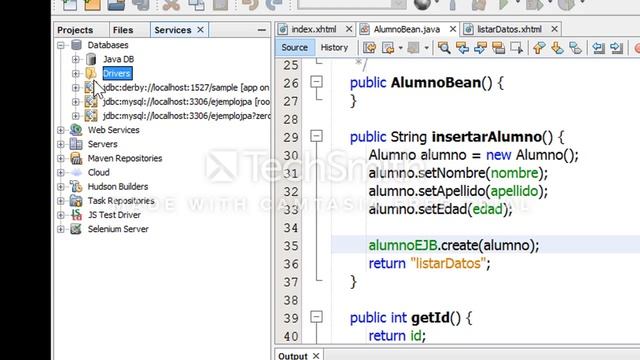Collapse the insertarAlumno method fold

(316, 136)
